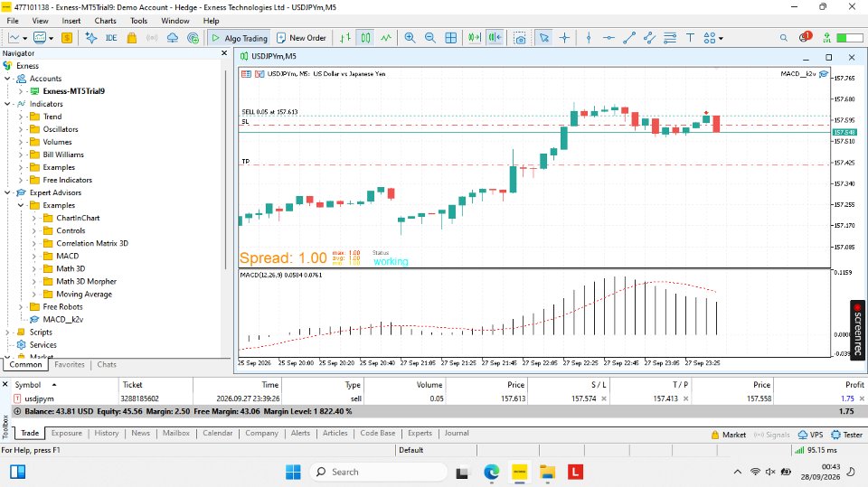
Task: Open the gold dollar trading icon
Action: pos(67,38)
